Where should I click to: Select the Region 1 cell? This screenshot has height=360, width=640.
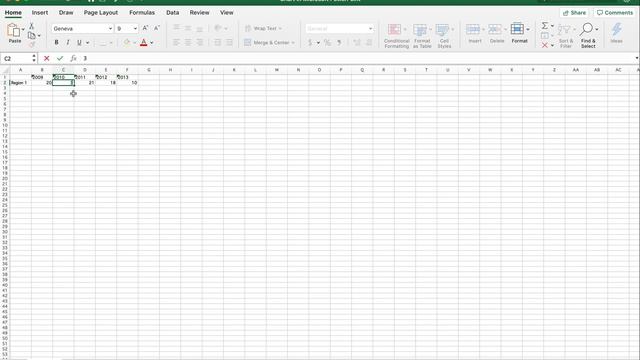[x=20, y=82]
